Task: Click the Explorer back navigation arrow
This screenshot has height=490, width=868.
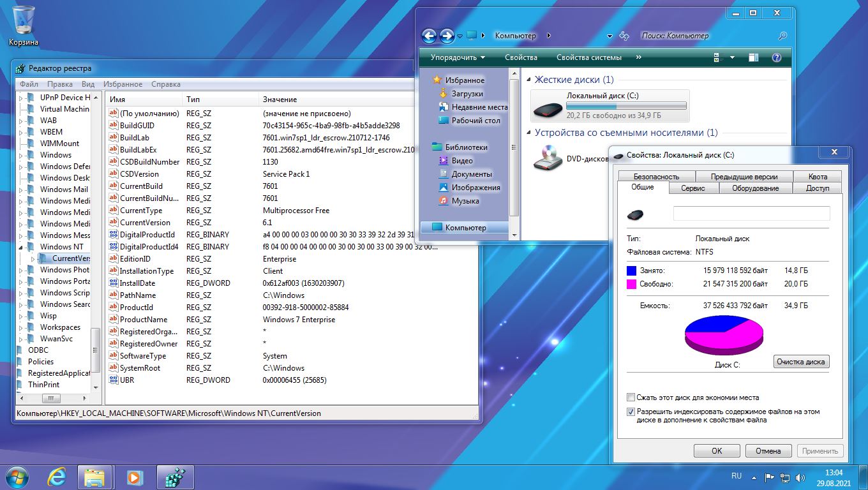Action: 430,36
